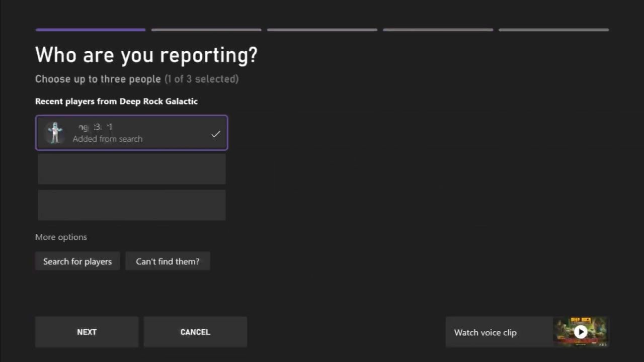Click the selected player's avatar icon
The image size is (644, 362).
54,133
